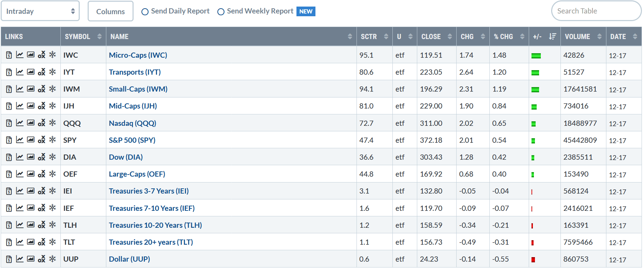Open symbol summary icon for IWC row
This screenshot has height=272, width=644.
[9, 55]
